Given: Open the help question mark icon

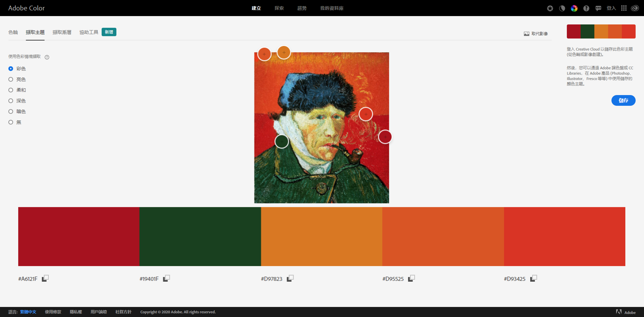Looking at the screenshot, I should (x=586, y=8).
